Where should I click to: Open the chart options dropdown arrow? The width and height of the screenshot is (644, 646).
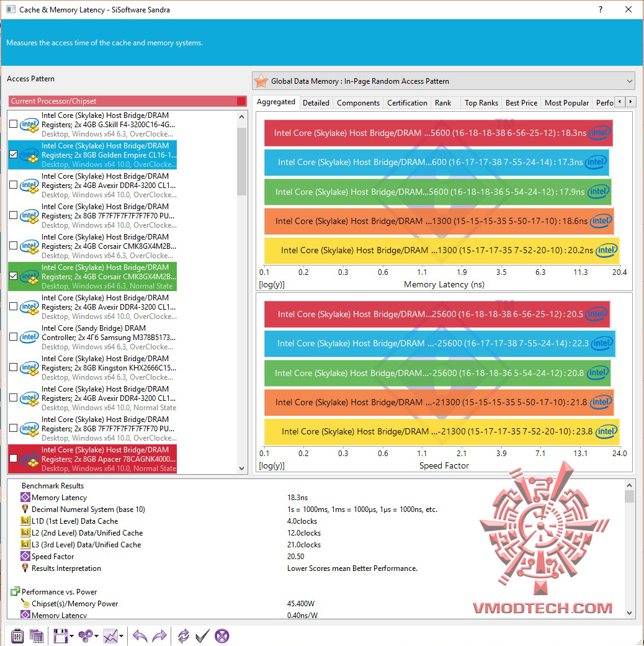pyautogui.click(x=122, y=637)
